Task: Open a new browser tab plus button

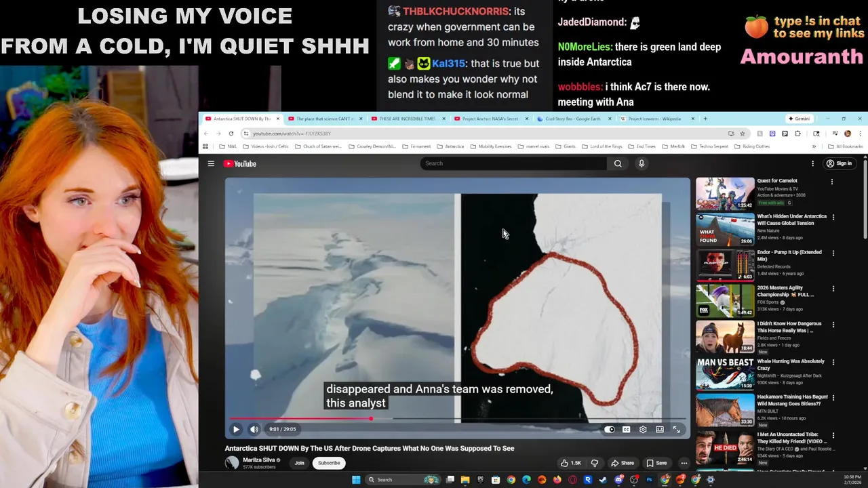Action: 705,119
